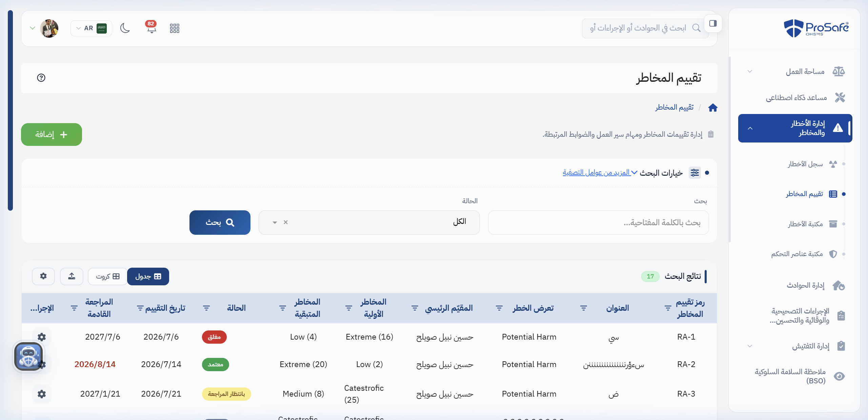This screenshot has width=868, height=420.
Task: Click the blue بحث search button
Action: [220, 223]
